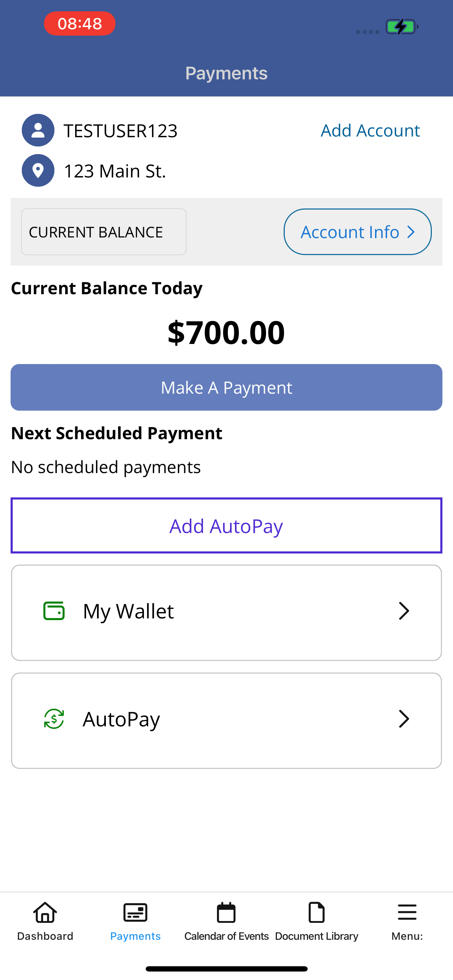The width and height of the screenshot is (453, 980).
Task: Select the Dashboard tab label
Action: point(45,936)
